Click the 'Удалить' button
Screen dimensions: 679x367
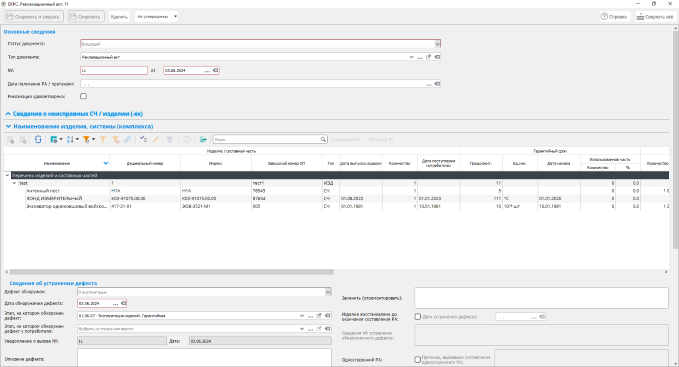pyautogui.click(x=119, y=17)
